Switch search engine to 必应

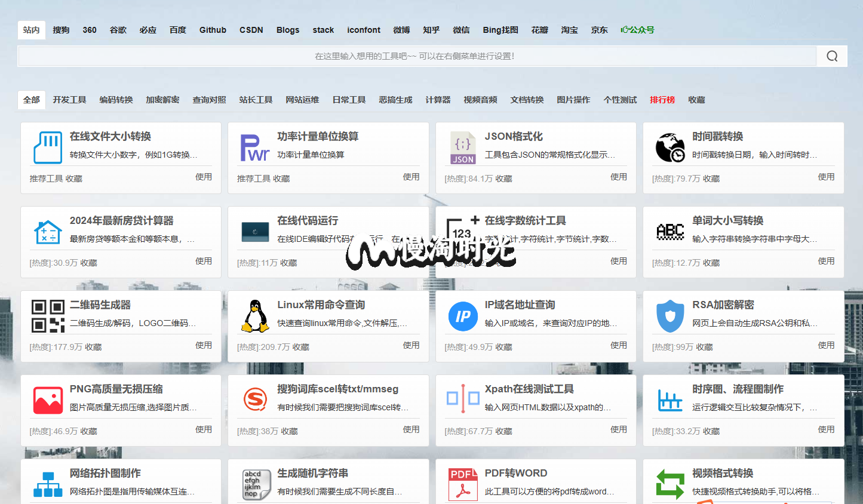point(148,30)
